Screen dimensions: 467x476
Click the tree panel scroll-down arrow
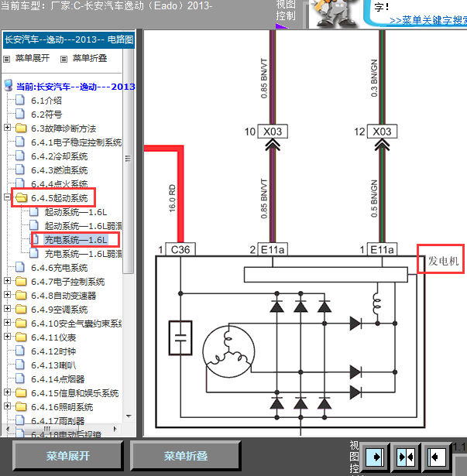[129, 416]
